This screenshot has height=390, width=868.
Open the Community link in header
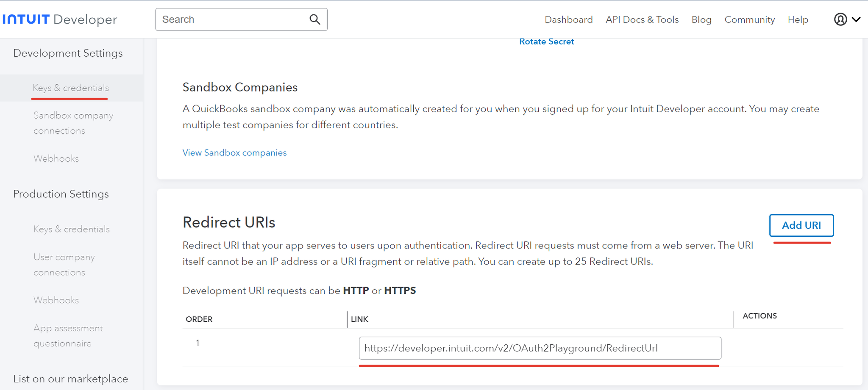coord(749,19)
